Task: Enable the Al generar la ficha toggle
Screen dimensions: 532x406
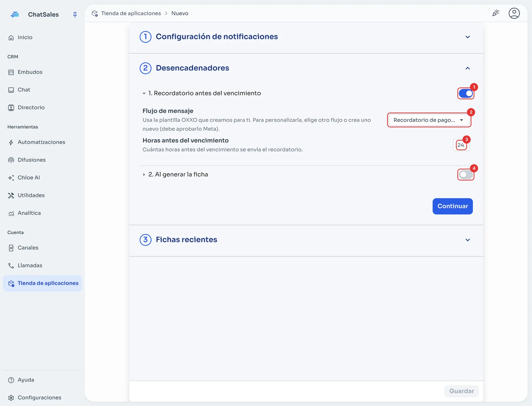Action: pyautogui.click(x=465, y=174)
